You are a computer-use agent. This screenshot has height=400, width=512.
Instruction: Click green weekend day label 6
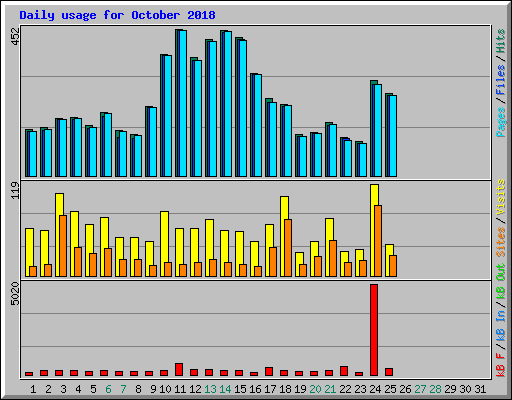(x=108, y=389)
